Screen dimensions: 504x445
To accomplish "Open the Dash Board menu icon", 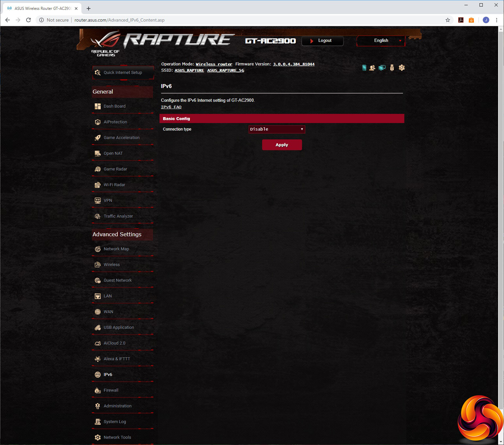I will click(x=97, y=106).
